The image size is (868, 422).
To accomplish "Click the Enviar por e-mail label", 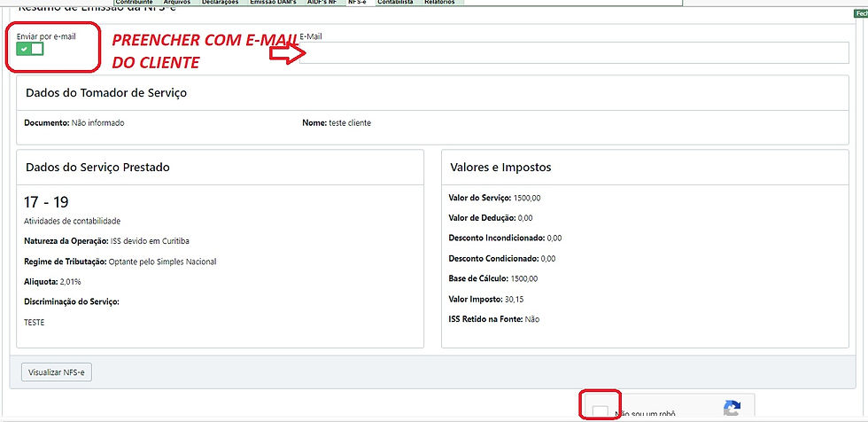I will click(x=46, y=36).
